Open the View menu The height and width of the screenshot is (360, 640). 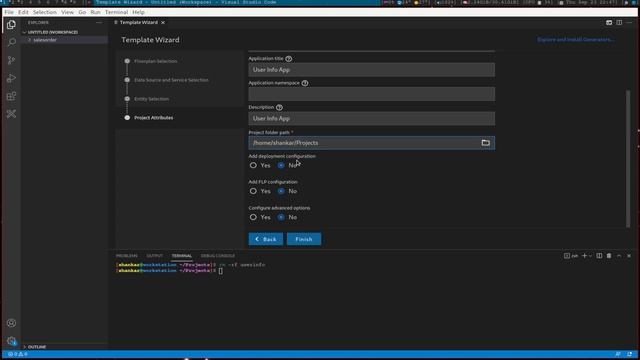[67, 12]
